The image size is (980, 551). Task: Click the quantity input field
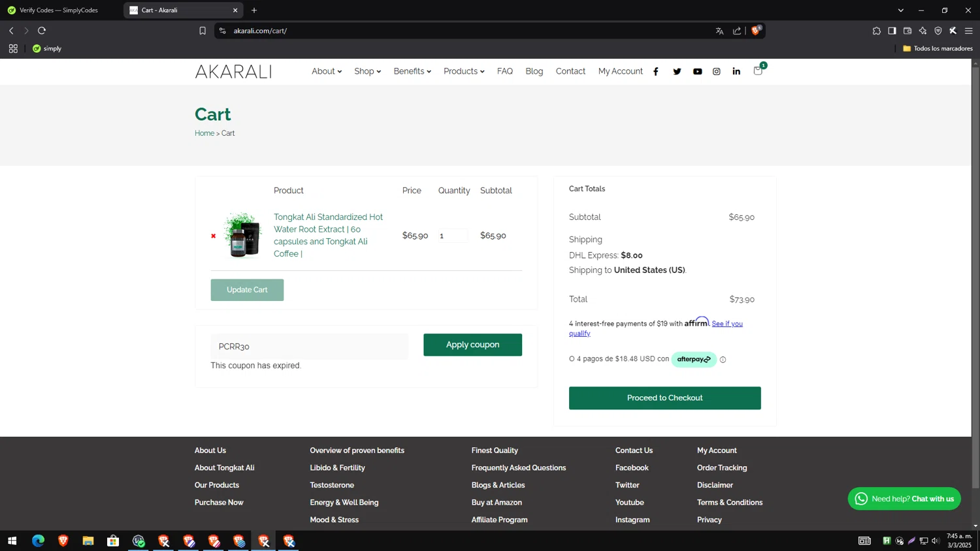pos(453,236)
